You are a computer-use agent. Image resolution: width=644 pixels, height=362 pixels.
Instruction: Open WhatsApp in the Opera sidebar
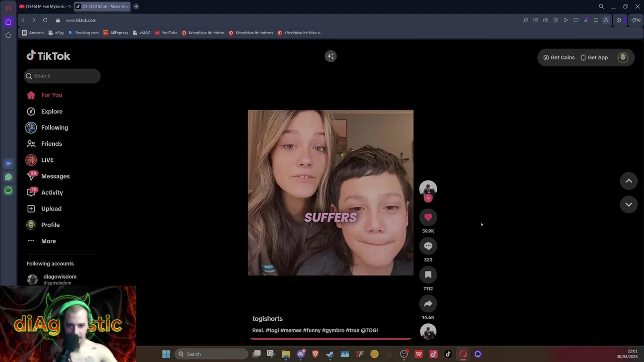(x=8, y=177)
